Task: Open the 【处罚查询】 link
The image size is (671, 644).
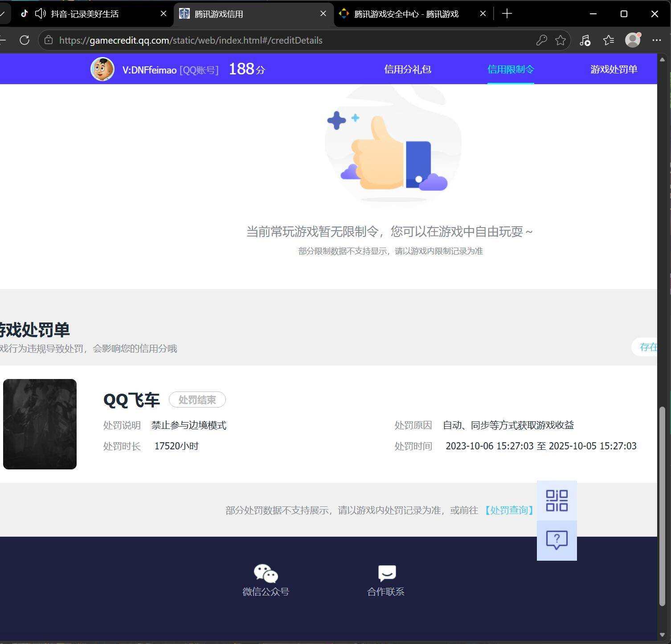Action: pyautogui.click(x=509, y=510)
